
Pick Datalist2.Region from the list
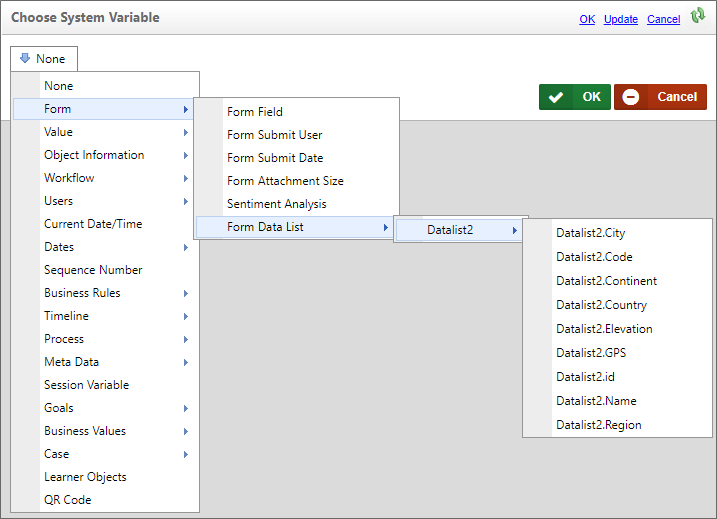coord(598,425)
